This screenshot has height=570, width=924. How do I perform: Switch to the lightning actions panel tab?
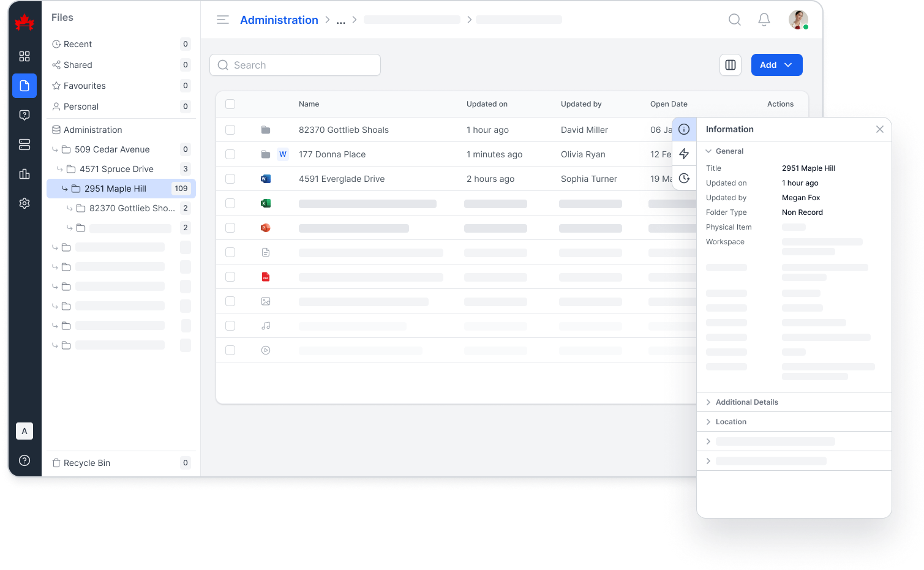coord(684,154)
